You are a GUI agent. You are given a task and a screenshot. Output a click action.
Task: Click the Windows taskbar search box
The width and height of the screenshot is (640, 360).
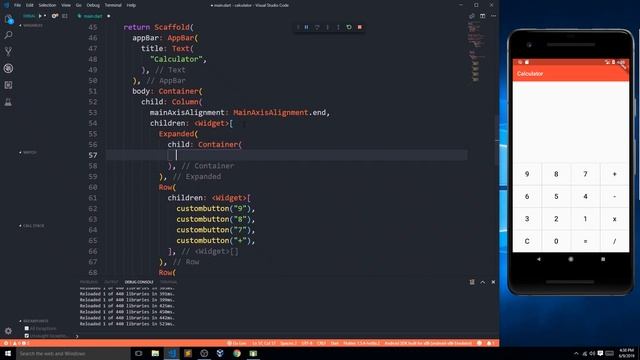tap(73, 353)
